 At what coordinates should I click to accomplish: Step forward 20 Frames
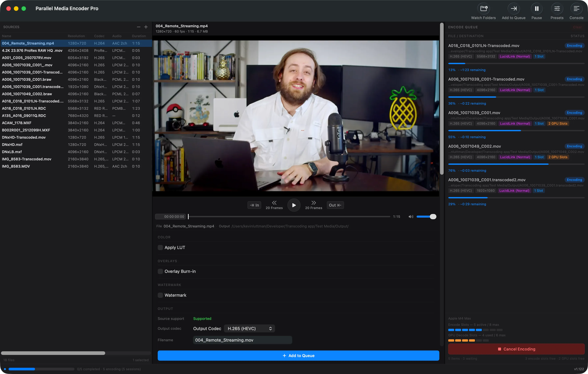tap(314, 205)
